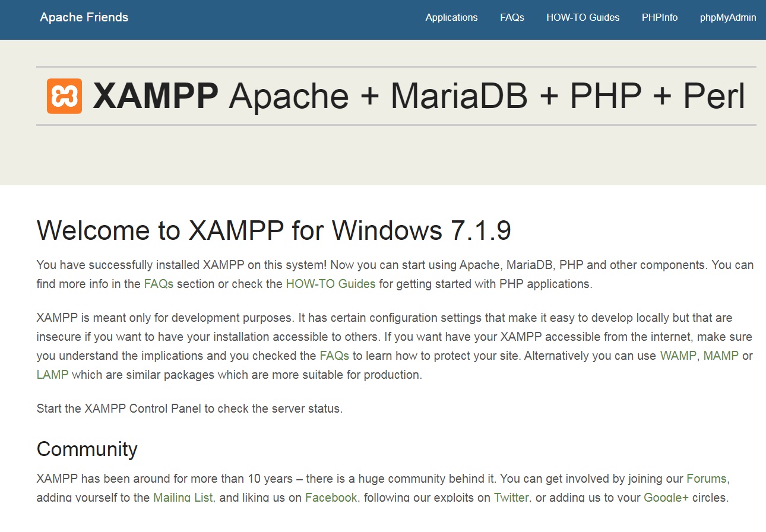Visit the MAMP link
The image size is (766, 532).
721,356
